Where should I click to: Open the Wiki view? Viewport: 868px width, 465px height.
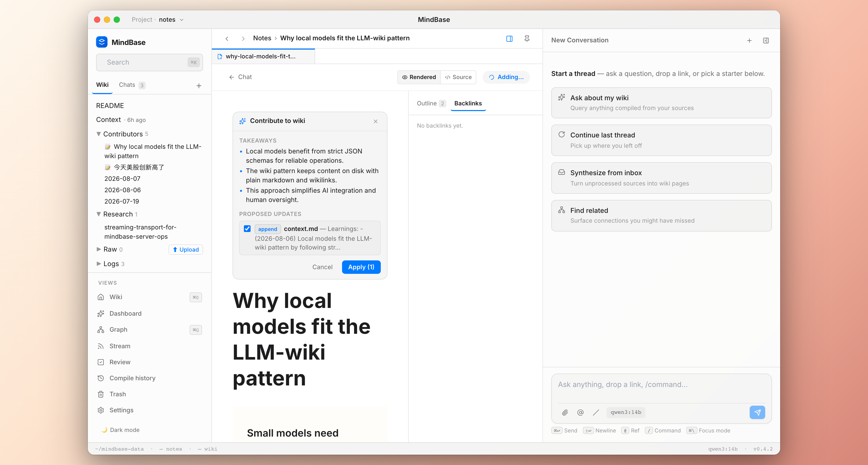point(150,297)
